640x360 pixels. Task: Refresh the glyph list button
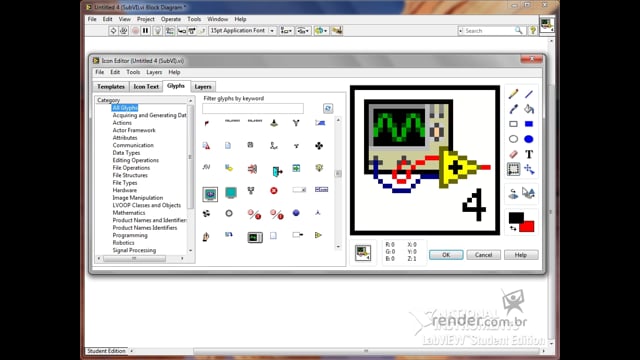coord(328,108)
